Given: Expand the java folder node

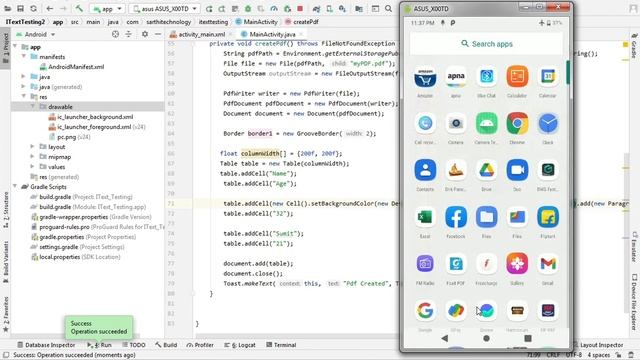Looking at the screenshot, I should [24, 77].
